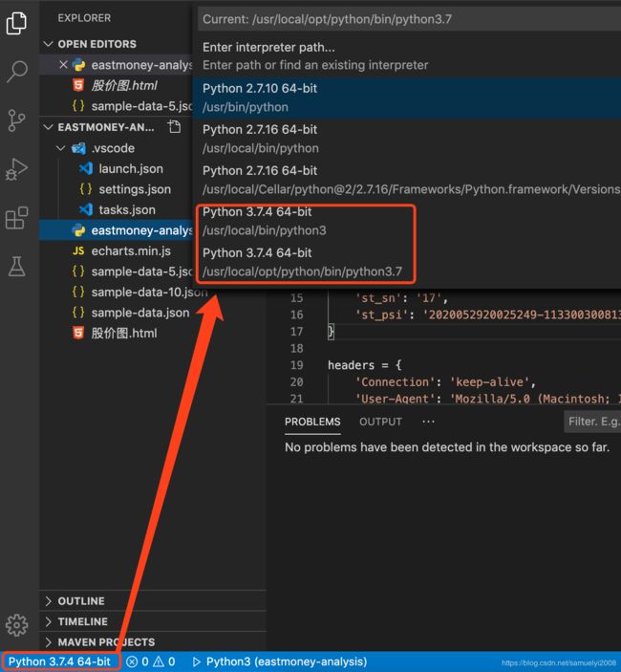Select Python 2.7.16 at /usr/local/bin/python
The image size is (621, 672).
pyautogui.click(x=406, y=139)
